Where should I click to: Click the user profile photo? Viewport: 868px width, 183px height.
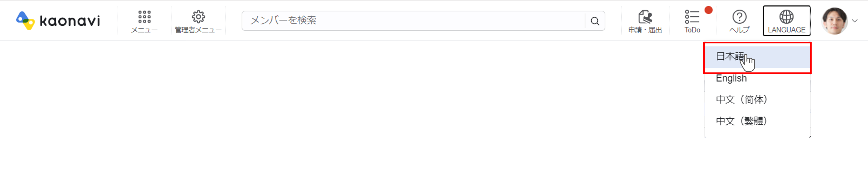pyautogui.click(x=834, y=21)
